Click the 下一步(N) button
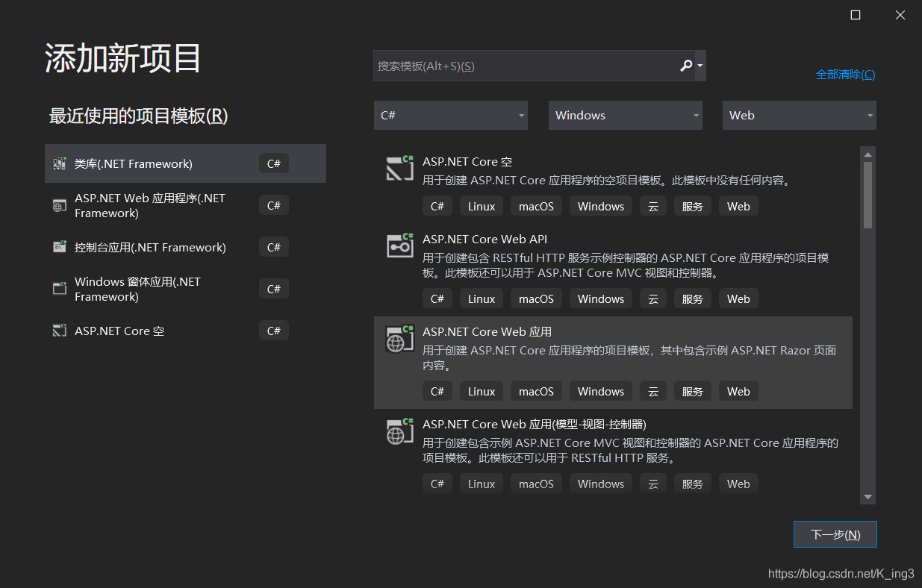The image size is (922, 588). [835, 534]
